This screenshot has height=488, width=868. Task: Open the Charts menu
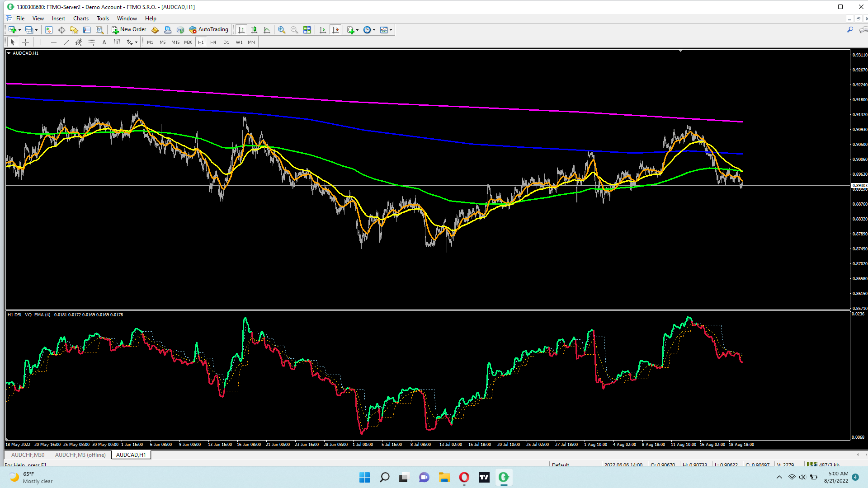(80, 19)
